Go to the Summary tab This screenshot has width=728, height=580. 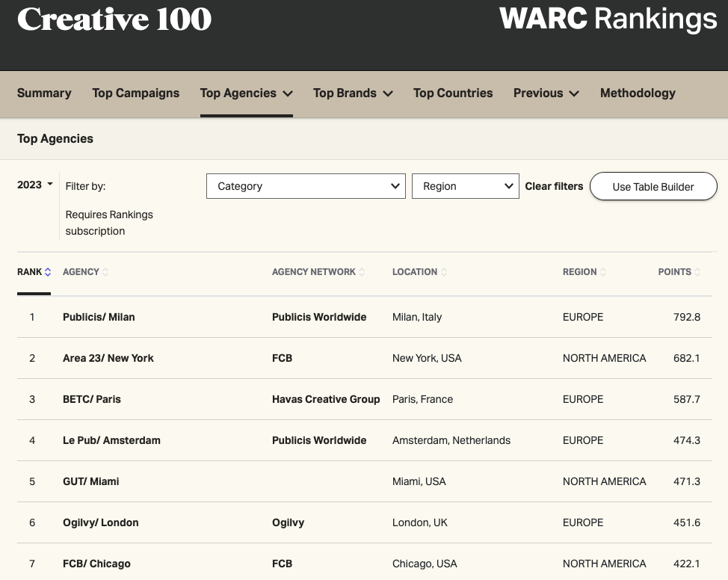coord(44,93)
